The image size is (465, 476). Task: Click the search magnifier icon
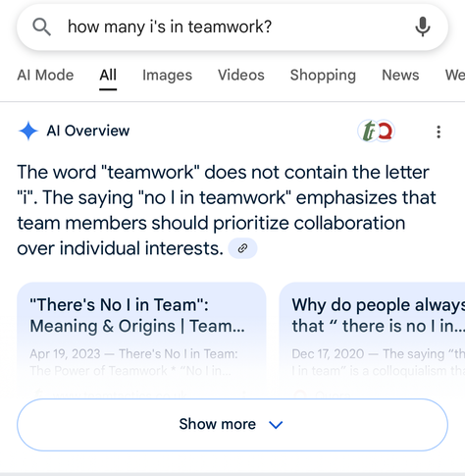41,26
